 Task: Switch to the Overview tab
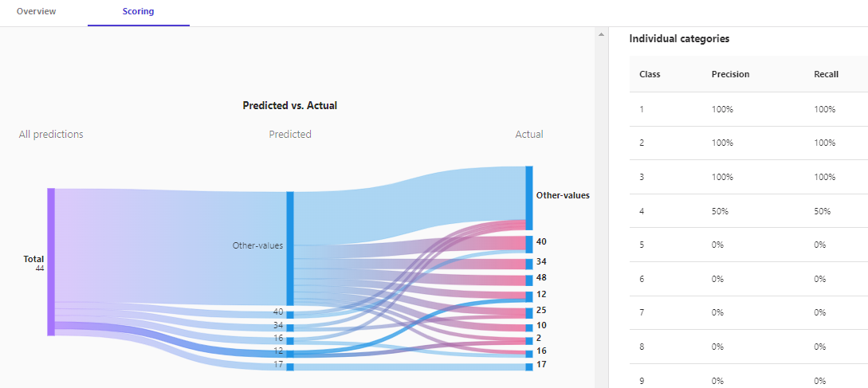36,12
